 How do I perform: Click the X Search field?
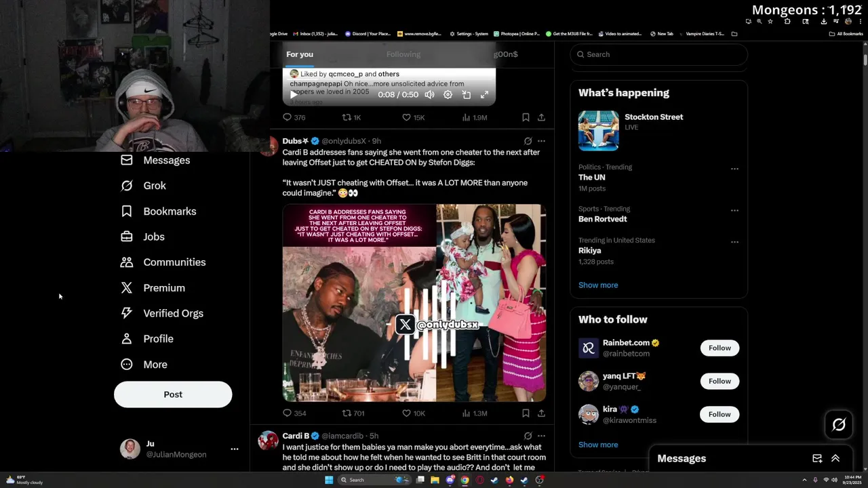[x=658, y=54]
